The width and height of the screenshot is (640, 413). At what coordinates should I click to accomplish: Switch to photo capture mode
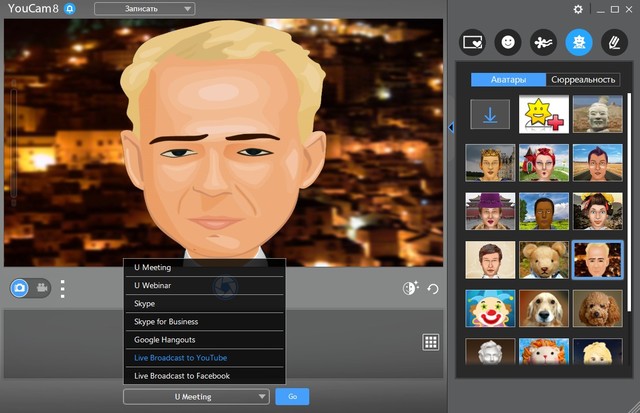pyautogui.click(x=19, y=288)
